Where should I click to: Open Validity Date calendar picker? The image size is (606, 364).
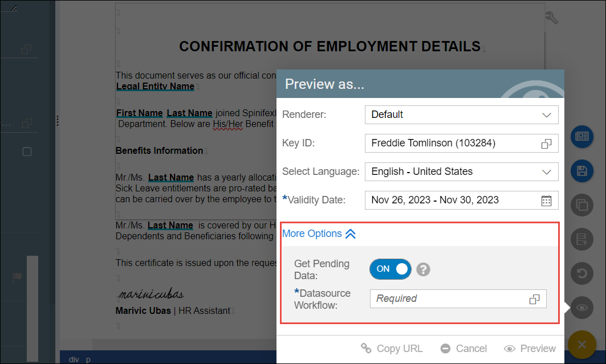[546, 200]
